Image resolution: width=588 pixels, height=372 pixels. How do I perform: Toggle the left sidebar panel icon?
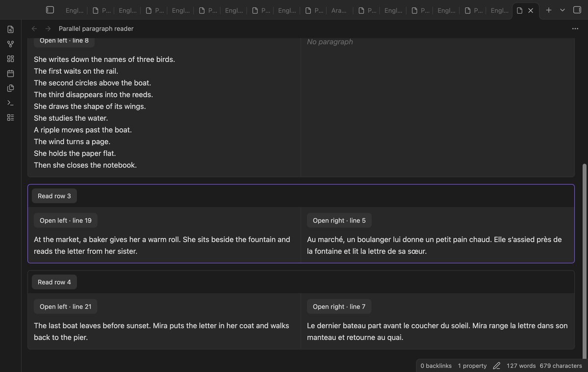point(49,10)
